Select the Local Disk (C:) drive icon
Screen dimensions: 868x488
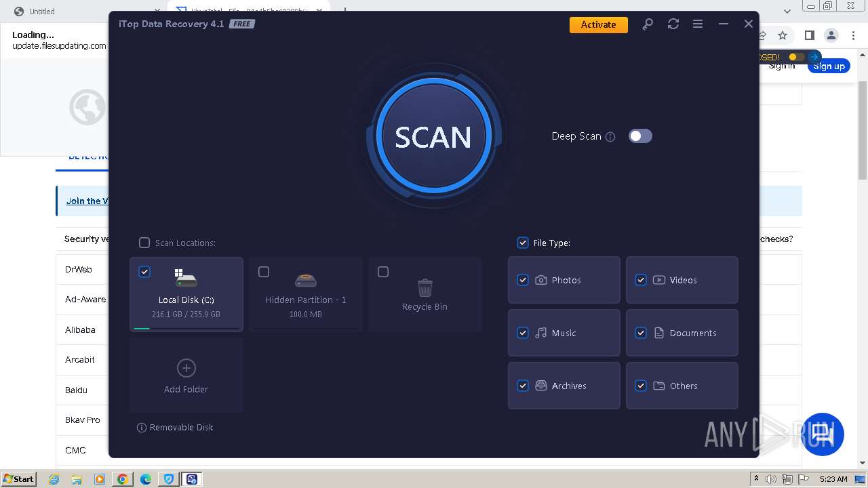pos(186,279)
